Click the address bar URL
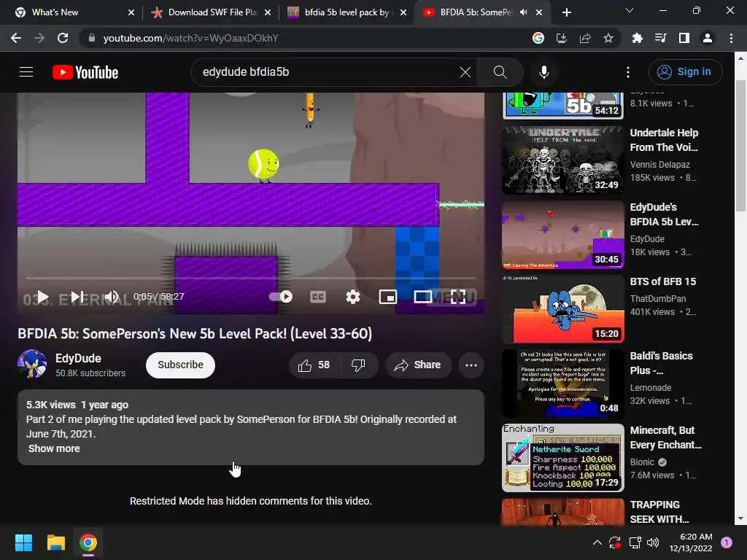 (x=190, y=38)
